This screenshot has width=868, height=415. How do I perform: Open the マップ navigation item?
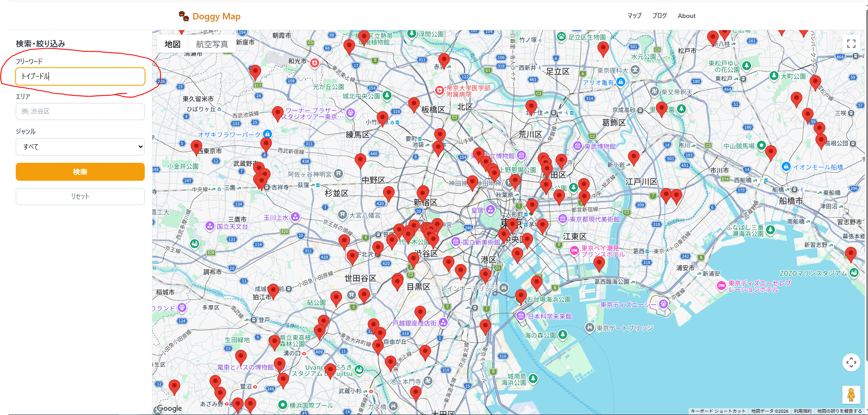(634, 16)
